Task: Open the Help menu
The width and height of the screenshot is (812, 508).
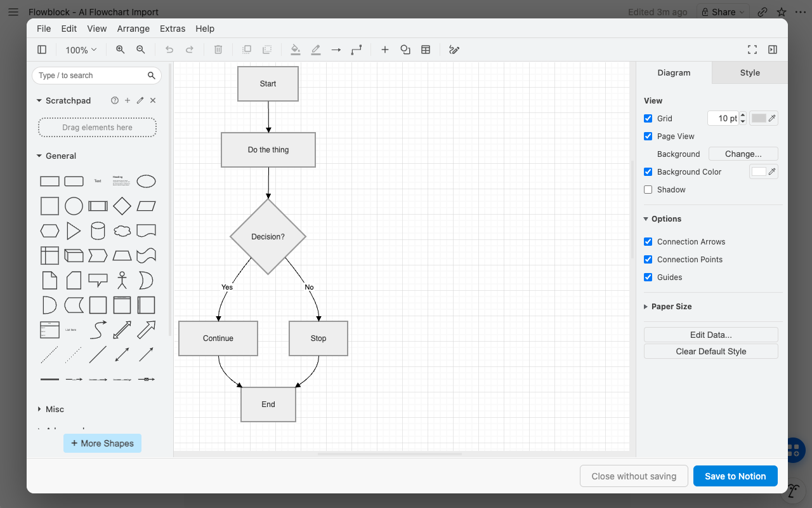Action: pyautogui.click(x=205, y=29)
